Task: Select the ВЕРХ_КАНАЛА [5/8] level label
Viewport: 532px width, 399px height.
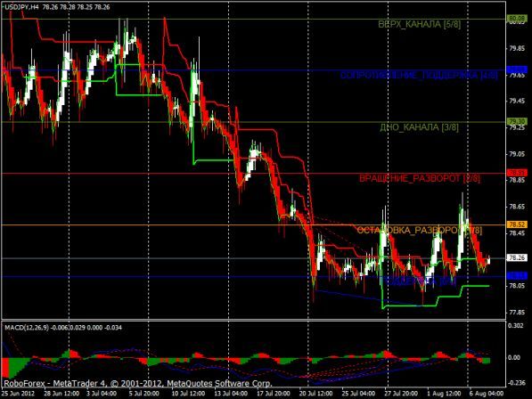Action: tap(420, 24)
